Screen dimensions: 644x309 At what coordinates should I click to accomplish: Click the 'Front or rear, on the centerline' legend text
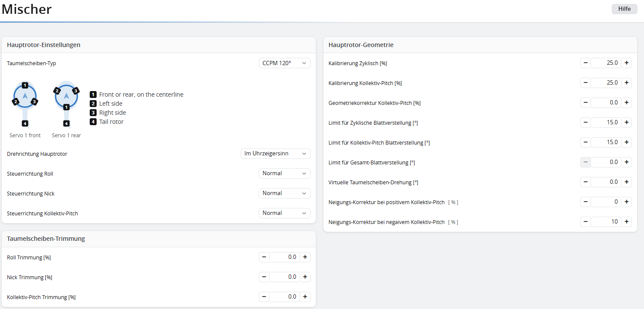click(x=141, y=95)
